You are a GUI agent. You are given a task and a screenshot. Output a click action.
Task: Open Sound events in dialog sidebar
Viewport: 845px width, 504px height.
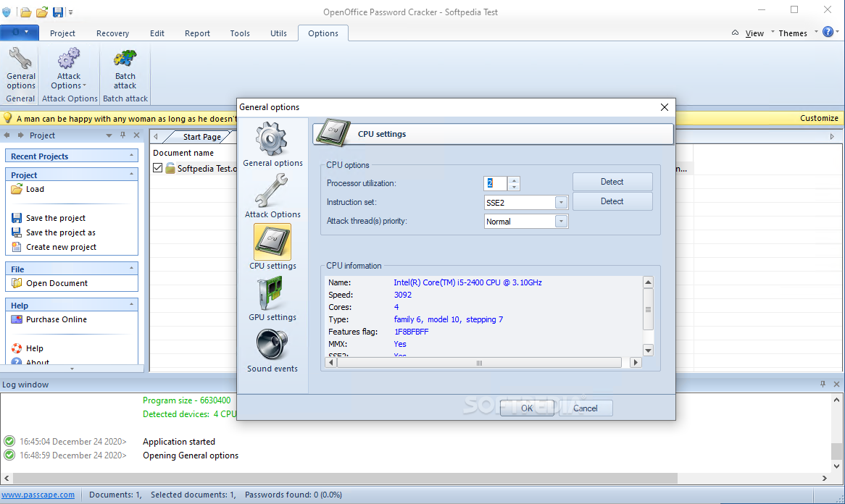pos(272,350)
